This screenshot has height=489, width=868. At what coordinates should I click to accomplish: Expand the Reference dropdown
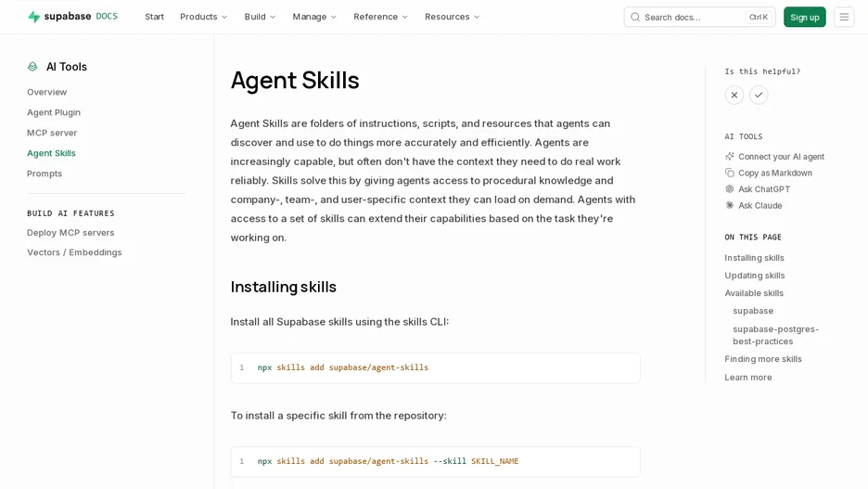click(x=380, y=17)
